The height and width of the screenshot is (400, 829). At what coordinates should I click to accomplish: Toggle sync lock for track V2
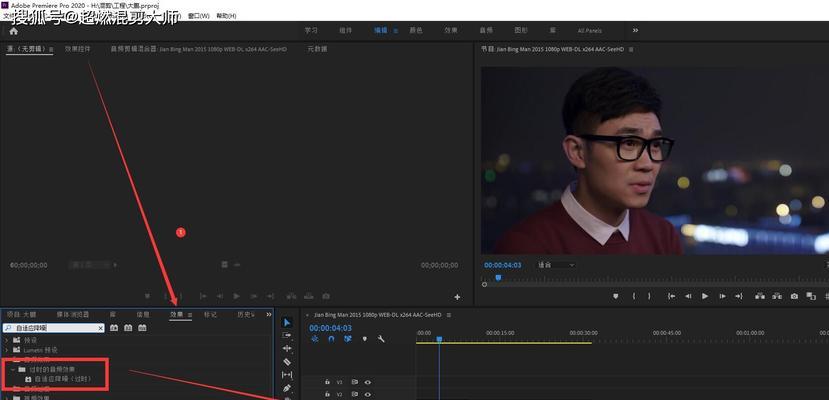[x=355, y=394]
